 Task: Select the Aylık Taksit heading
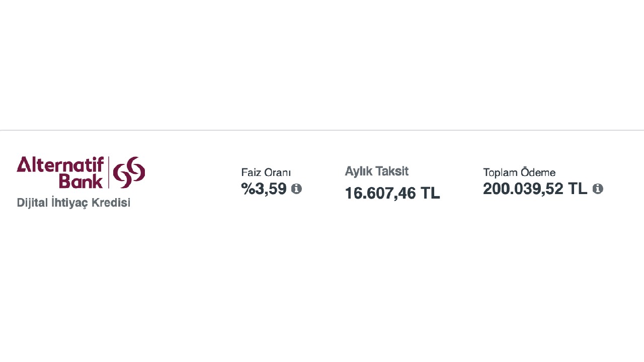[x=376, y=171]
